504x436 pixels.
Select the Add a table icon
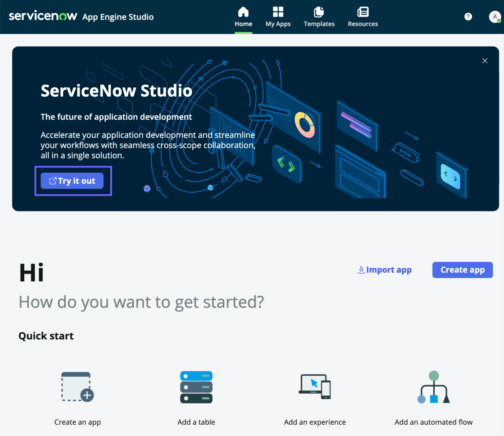(196, 387)
